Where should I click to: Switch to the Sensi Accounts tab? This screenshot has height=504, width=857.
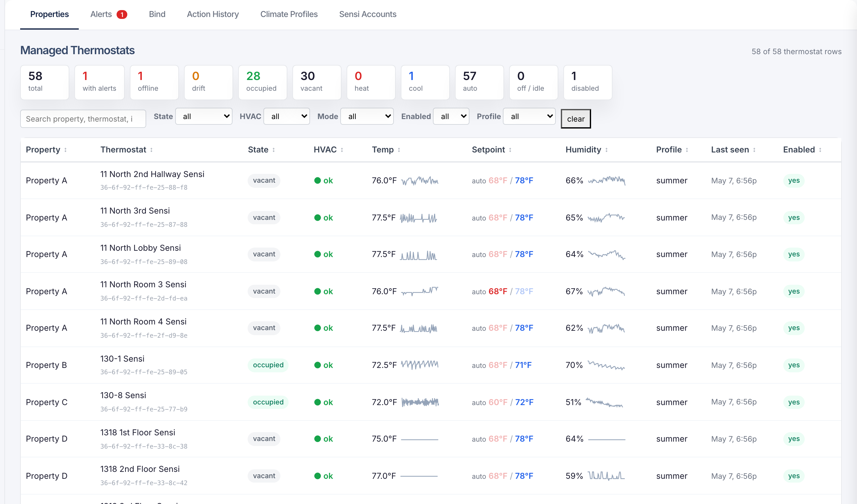tap(368, 14)
